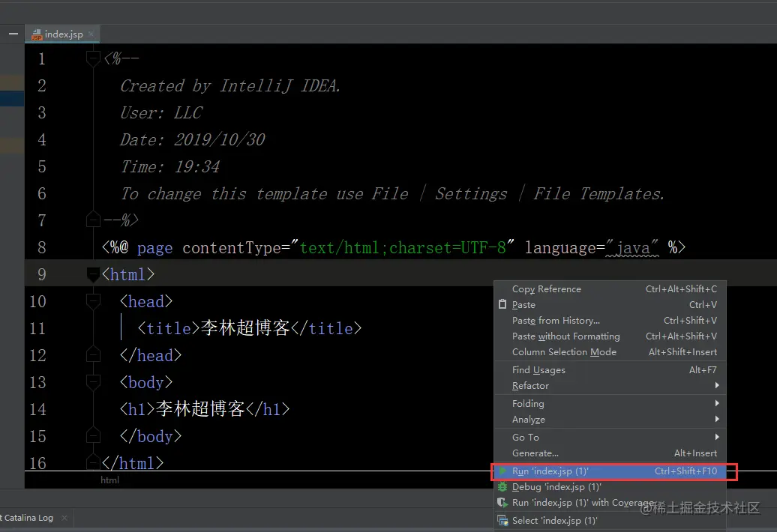The width and height of the screenshot is (777, 532).
Task: Click the 'Date: 2019/10/30' comment line
Action: point(192,139)
